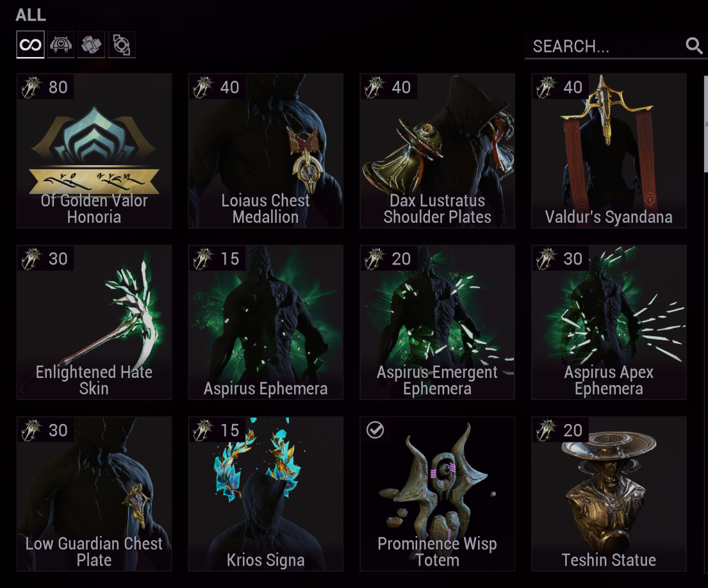Open Aspirus Emergent Ephemera offering
The image size is (708, 588).
(437, 322)
